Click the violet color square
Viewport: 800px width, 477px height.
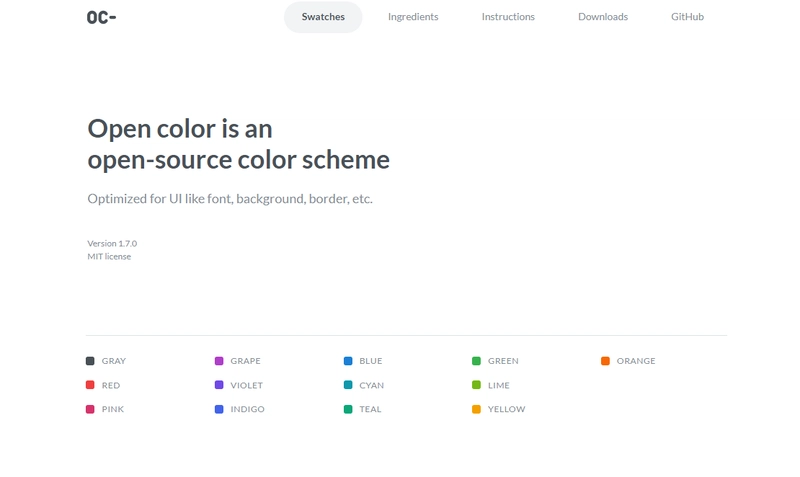219,385
